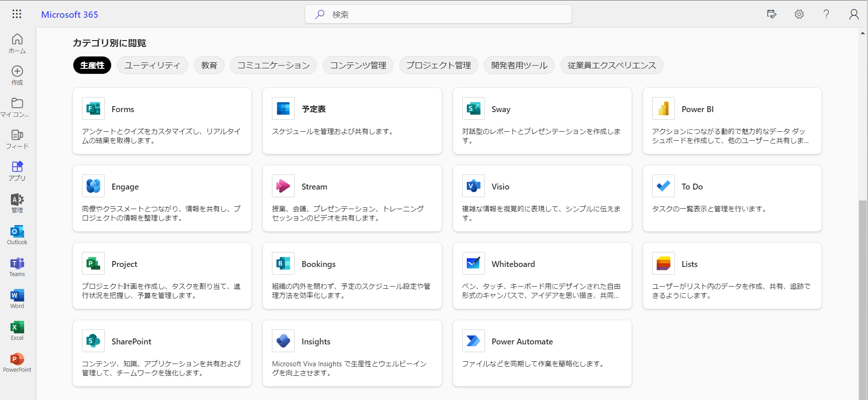The image size is (868, 400).
Task: Click the Microsoft 365 title link
Action: (70, 15)
